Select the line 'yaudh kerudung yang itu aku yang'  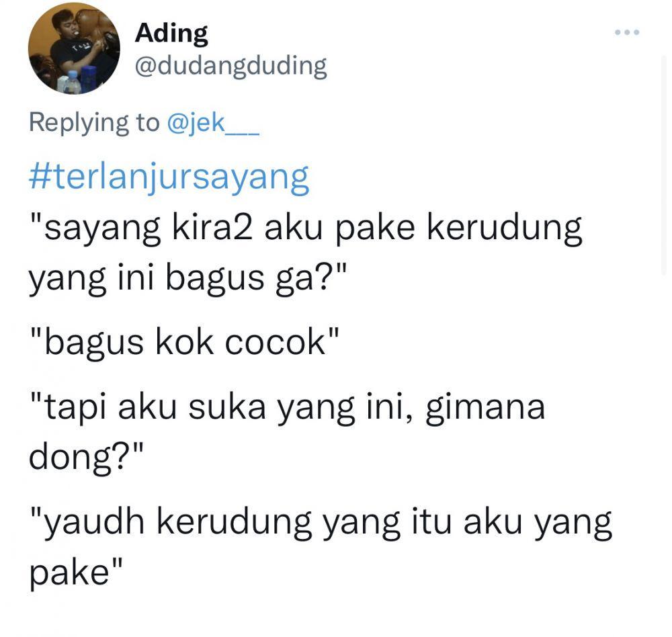(x=321, y=523)
